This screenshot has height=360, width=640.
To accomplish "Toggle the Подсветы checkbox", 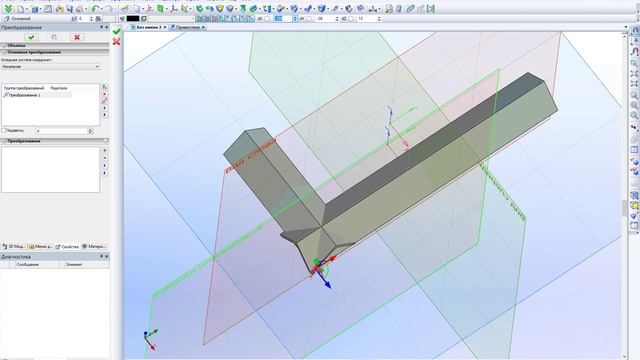I will [x=4, y=131].
